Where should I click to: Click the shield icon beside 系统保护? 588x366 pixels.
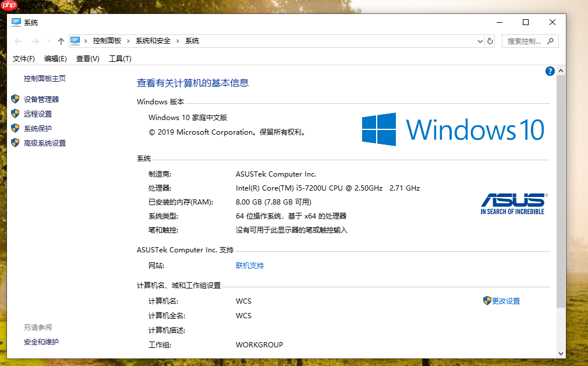(15, 128)
